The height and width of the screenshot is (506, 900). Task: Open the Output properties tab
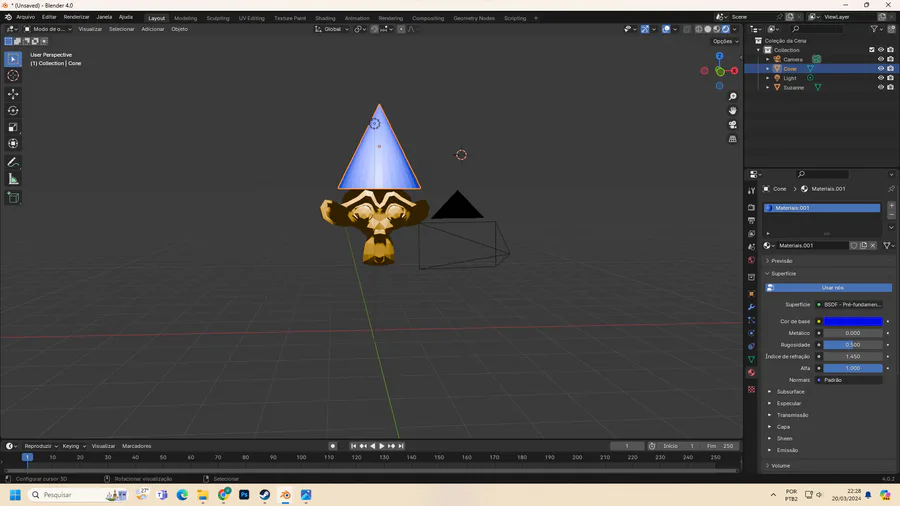point(751,220)
